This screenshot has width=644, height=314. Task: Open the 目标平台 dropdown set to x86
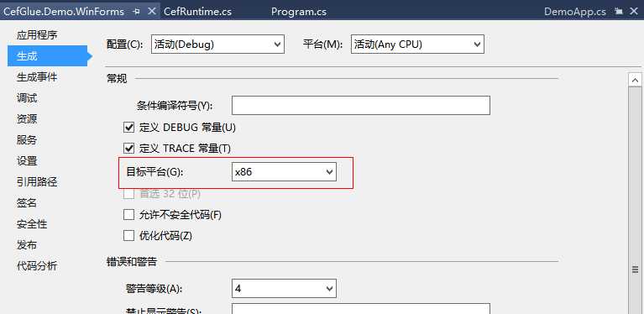tap(284, 171)
